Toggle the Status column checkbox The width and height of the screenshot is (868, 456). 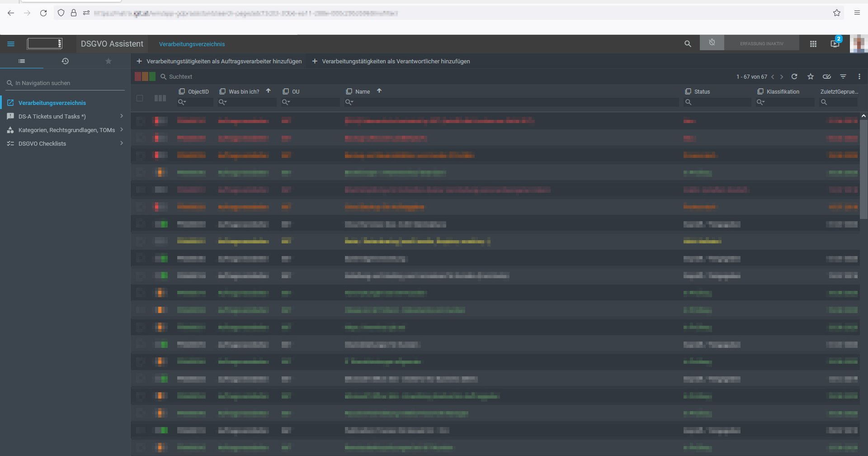(688, 91)
